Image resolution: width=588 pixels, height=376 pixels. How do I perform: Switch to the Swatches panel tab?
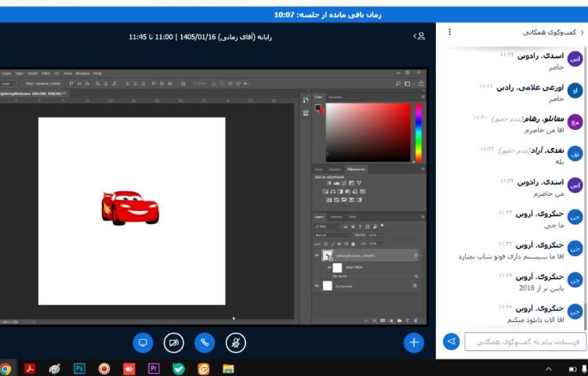(x=335, y=97)
